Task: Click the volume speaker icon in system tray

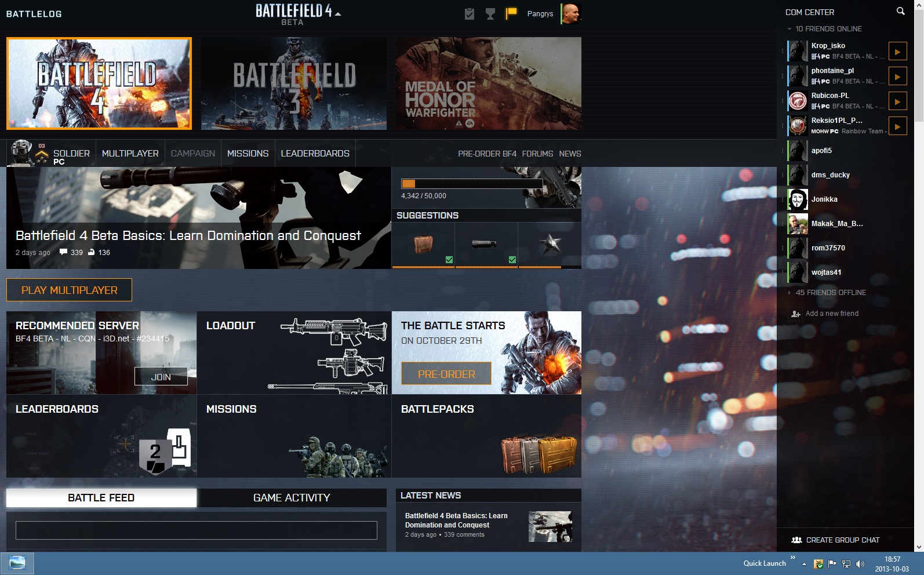Action: coord(860,563)
